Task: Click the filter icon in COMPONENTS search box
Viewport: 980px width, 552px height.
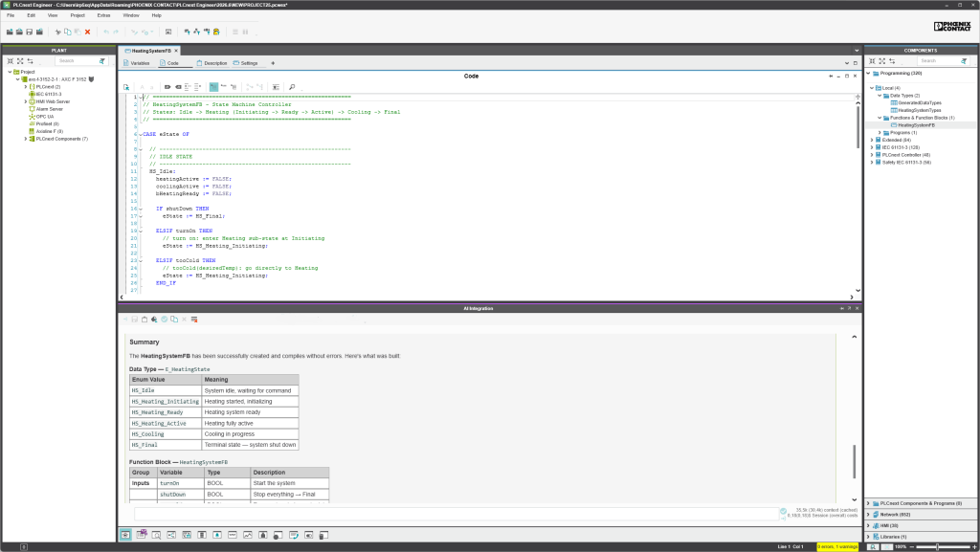Action: 965,61
